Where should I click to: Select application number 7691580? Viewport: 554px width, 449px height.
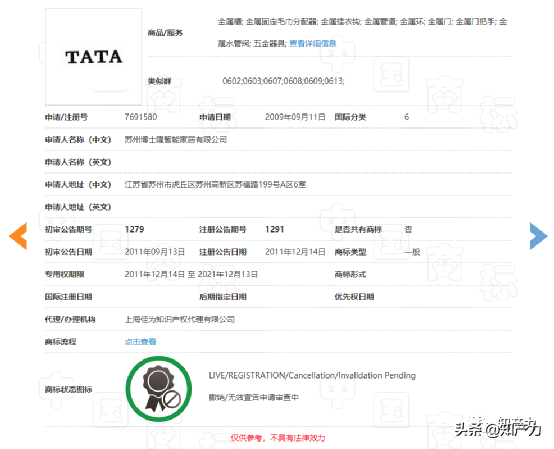[141, 117]
